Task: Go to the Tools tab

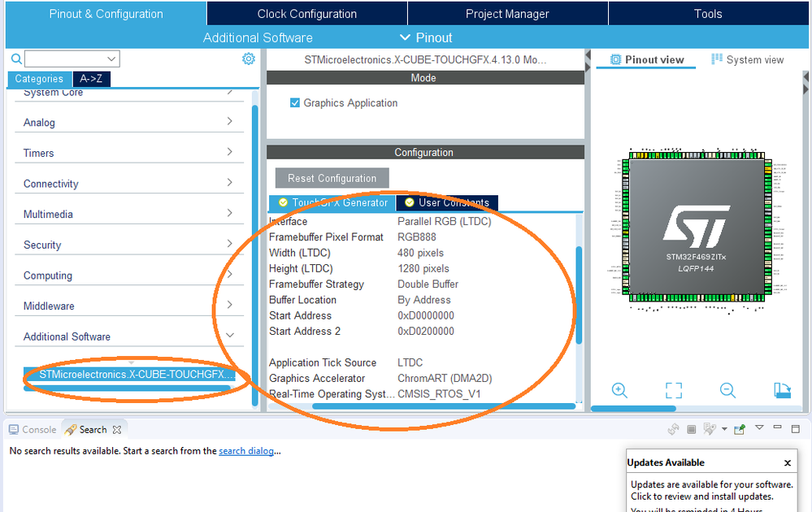Action: 708,14
